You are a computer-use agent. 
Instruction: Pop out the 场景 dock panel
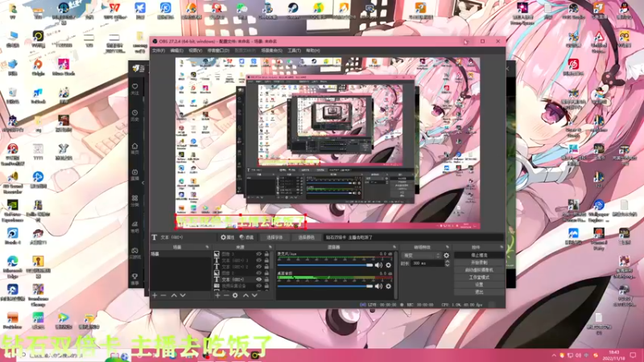(207, 247)
